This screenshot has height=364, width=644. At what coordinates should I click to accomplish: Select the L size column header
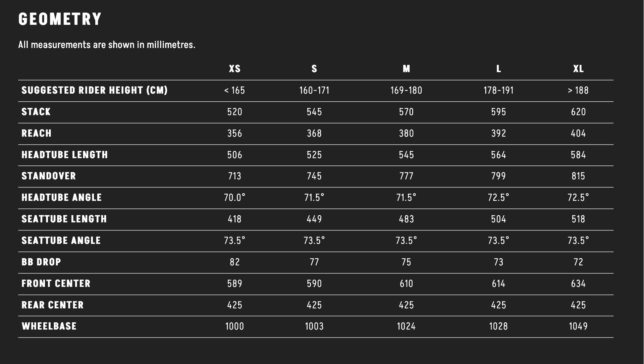coord(498,69)
